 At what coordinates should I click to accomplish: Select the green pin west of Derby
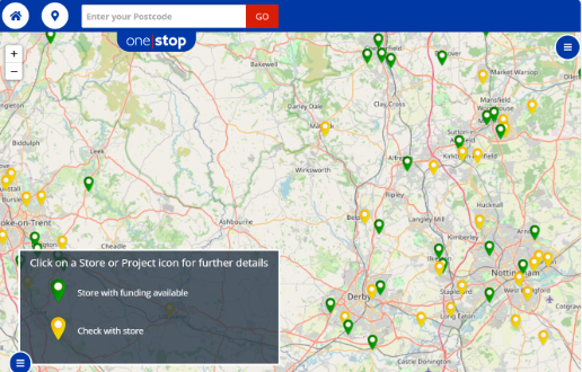tap(330, 305)
